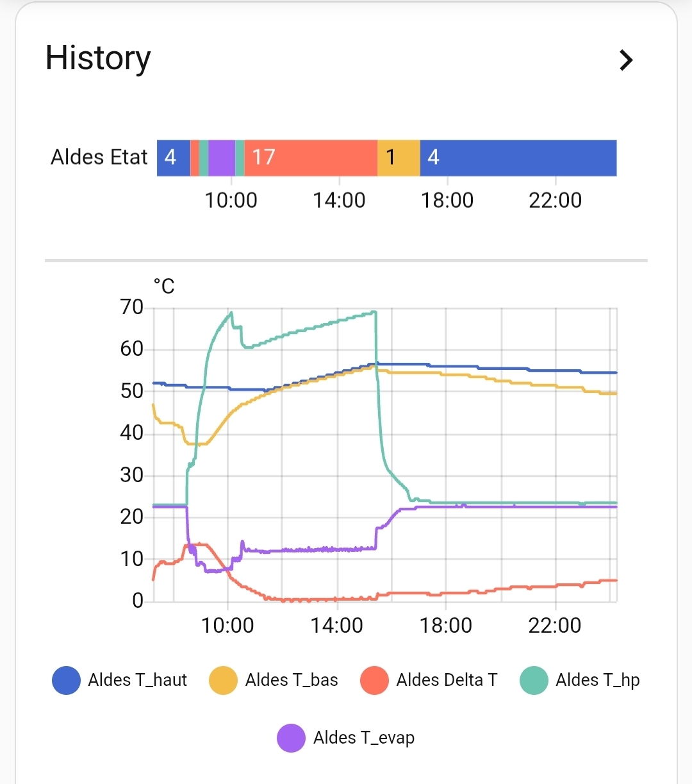692x784 pixels.
Task: Click the Aldes Etat row label
Action: click(99, 157)
